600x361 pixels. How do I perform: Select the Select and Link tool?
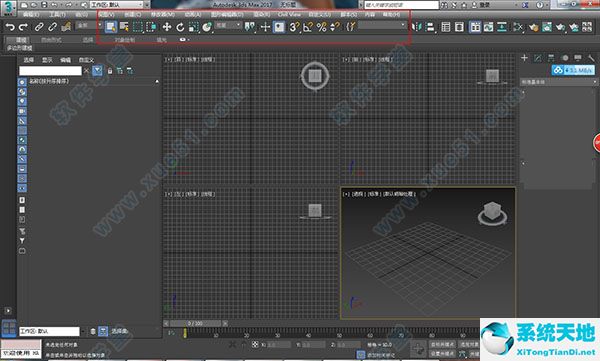click(x=39, y=27)
